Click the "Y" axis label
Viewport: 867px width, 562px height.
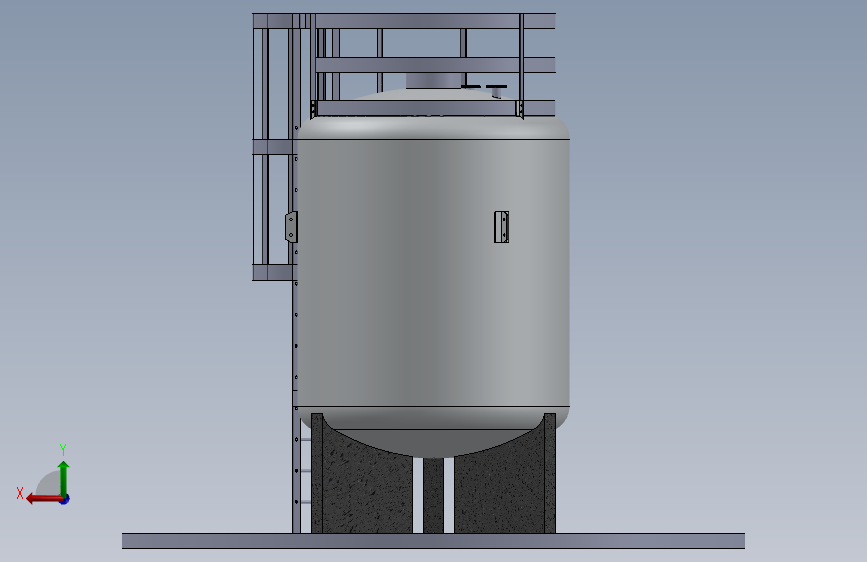[63, 449]
